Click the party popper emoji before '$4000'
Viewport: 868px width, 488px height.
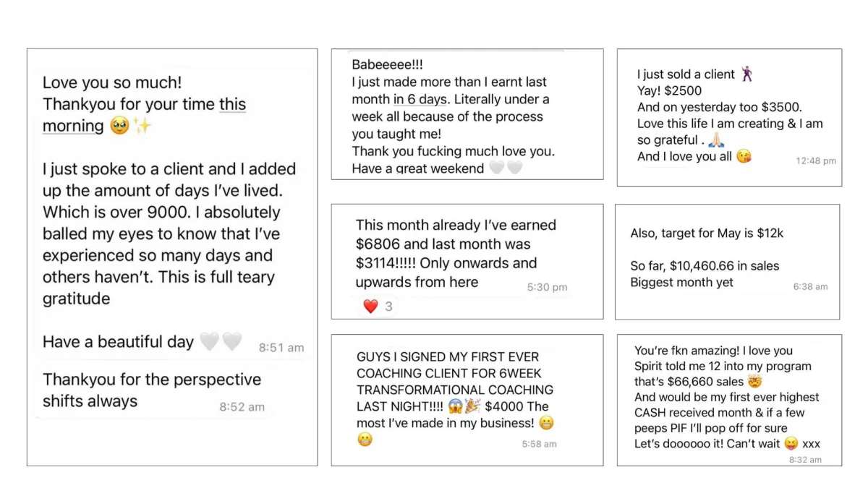pos(473,406)
